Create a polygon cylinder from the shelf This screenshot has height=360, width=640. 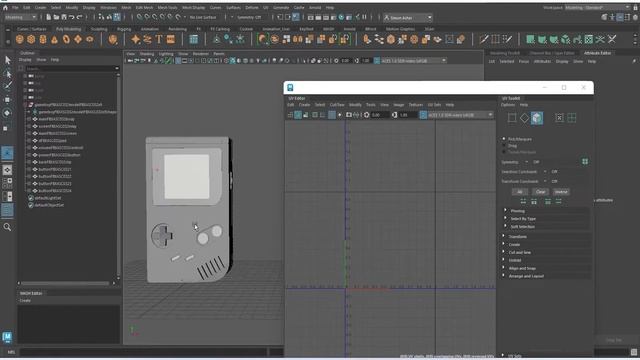43,39
